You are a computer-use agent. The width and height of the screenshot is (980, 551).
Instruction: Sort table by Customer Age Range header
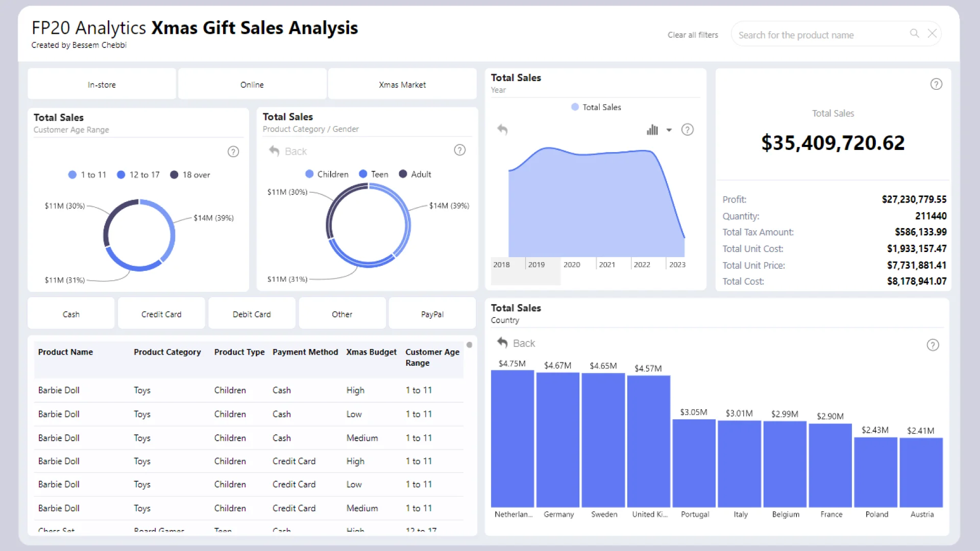432,357
